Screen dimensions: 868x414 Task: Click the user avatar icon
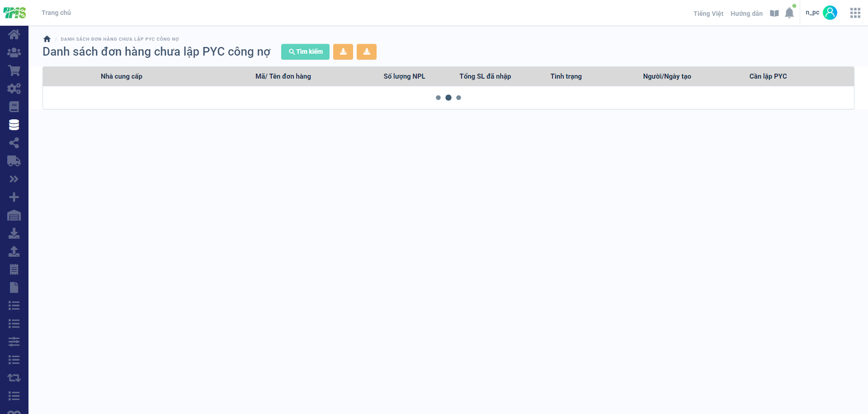coord(830,13)
